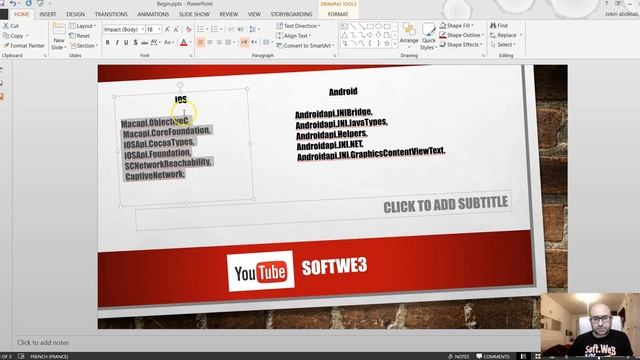Select the oval shape in shapes gallery

(378, 26)
